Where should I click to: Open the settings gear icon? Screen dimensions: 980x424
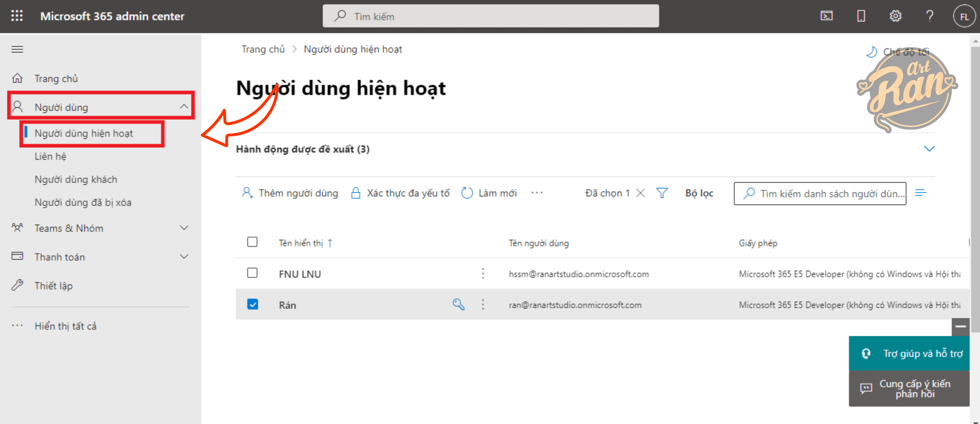click(895, 16)
